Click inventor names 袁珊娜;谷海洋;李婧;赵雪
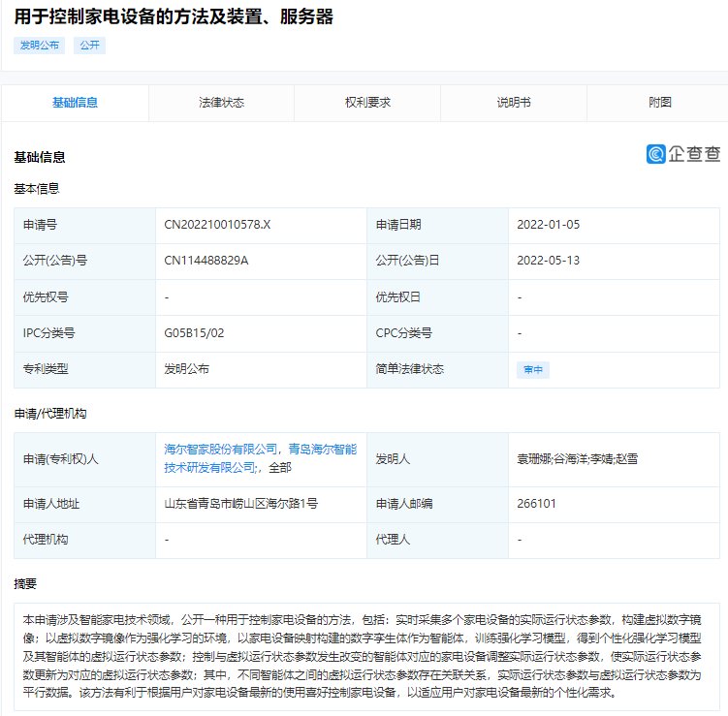Viewport: 728px width, 716px height. [577, 459]
